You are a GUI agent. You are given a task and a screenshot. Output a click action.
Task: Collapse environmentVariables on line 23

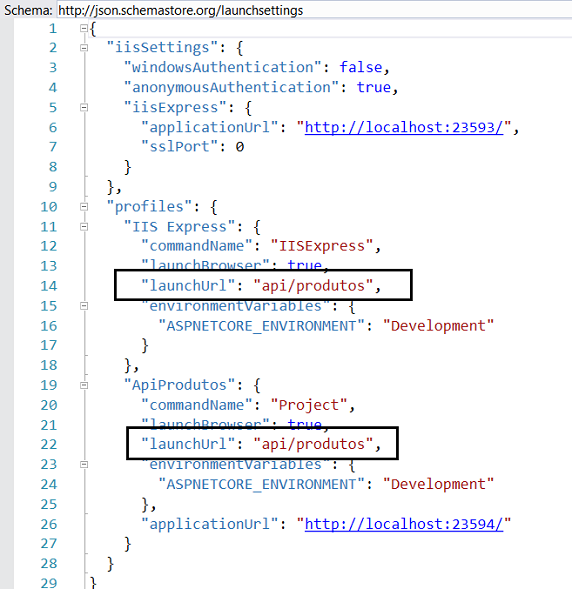tap(84, 464)
